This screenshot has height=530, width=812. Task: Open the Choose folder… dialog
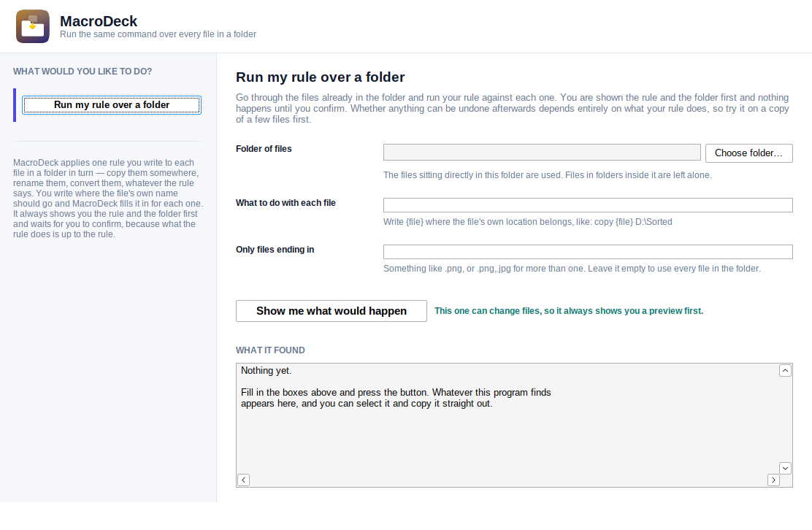point(748,153)
